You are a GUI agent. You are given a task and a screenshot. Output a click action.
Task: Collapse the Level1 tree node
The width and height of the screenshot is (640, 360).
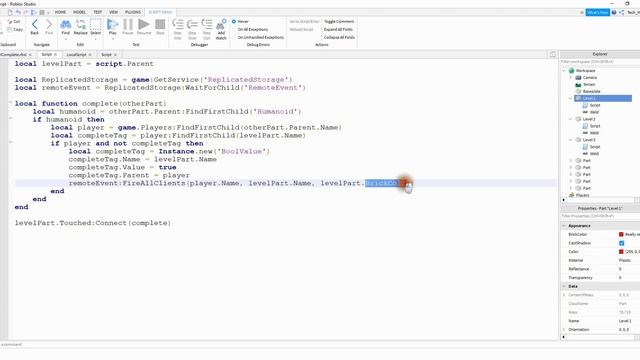point(571,98)
